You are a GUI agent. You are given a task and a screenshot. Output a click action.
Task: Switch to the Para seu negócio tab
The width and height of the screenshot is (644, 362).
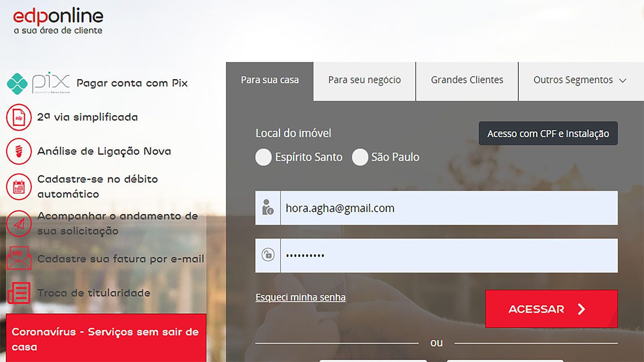tap(364, 80)
